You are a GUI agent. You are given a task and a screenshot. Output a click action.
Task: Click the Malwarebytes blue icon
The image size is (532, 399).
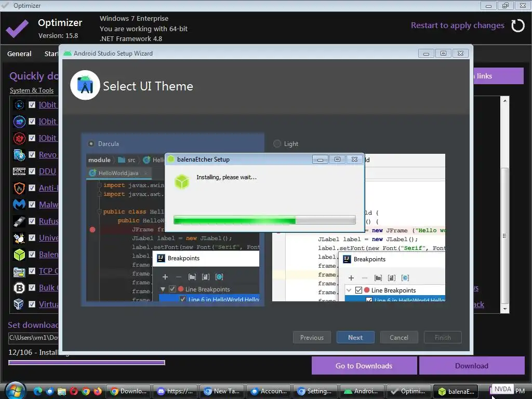coord(19,205)
